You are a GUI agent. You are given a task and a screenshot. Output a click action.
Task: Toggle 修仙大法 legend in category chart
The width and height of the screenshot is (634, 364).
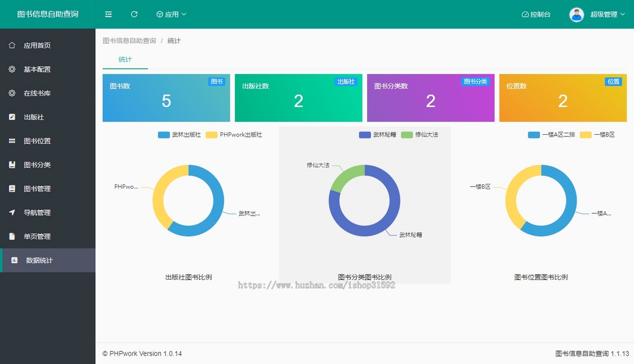coord(420,135)
